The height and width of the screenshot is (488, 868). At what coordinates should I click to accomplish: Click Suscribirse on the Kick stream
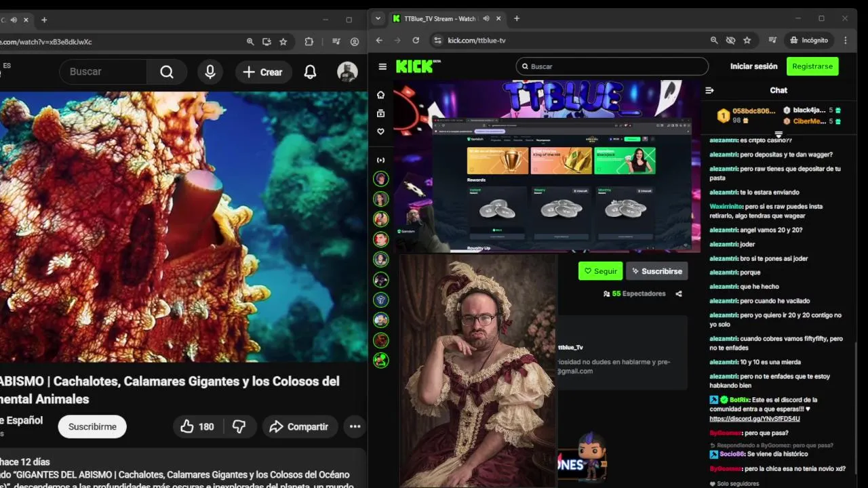656,271
